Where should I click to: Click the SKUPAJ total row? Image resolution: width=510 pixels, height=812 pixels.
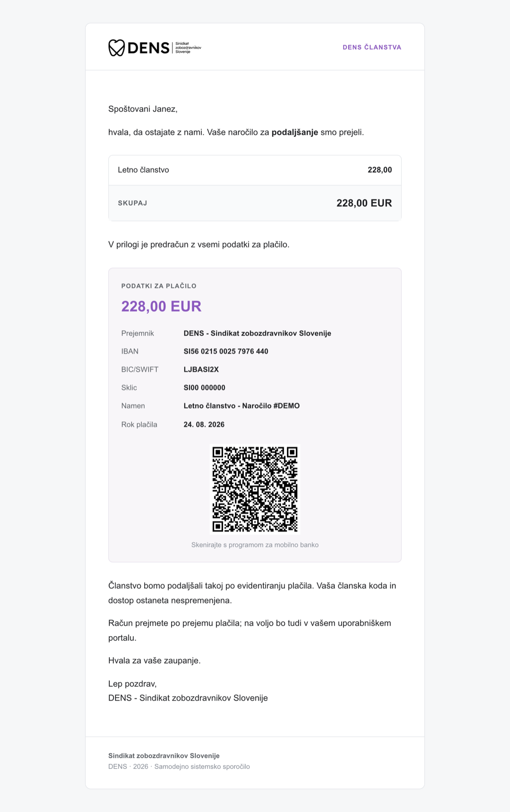coord(255,203)
